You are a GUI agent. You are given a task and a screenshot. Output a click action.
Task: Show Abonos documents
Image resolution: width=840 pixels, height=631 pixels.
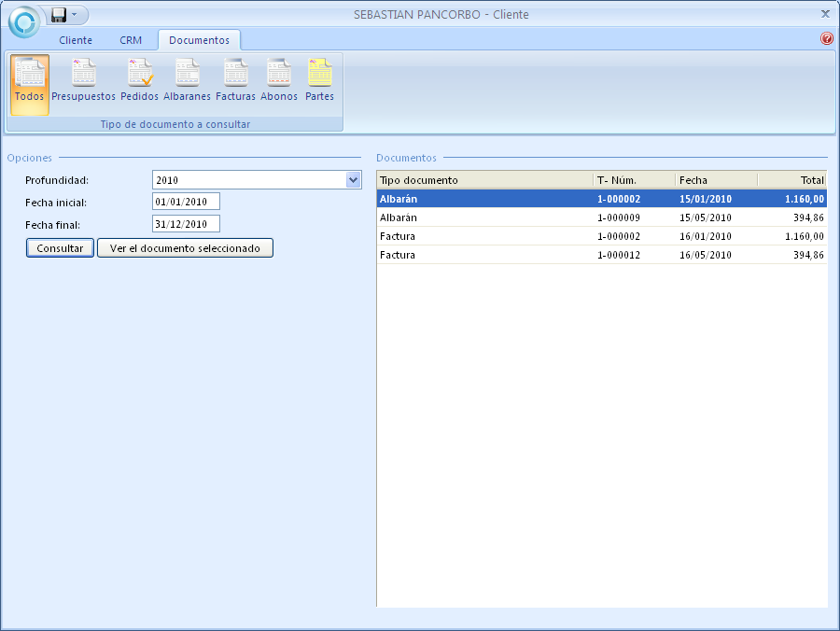279,81
